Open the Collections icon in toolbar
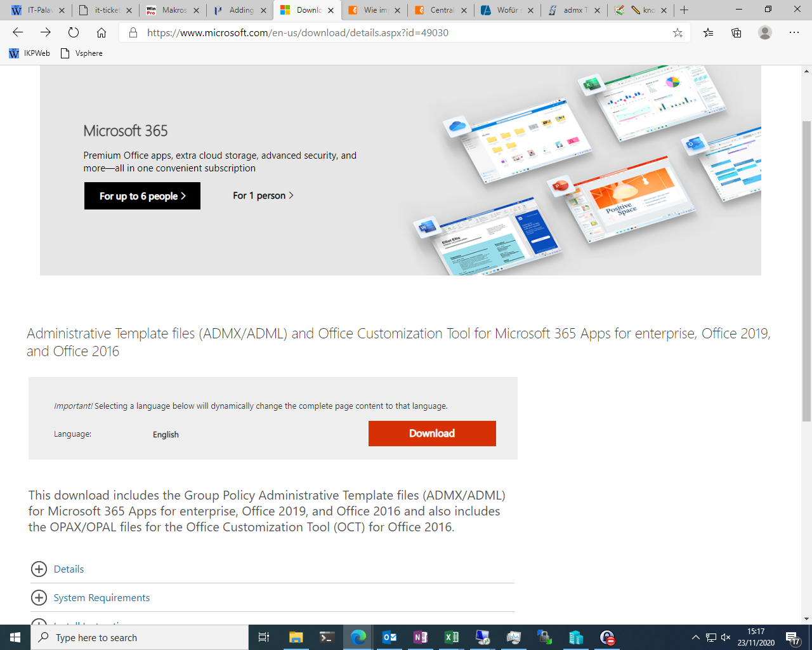 737,33
